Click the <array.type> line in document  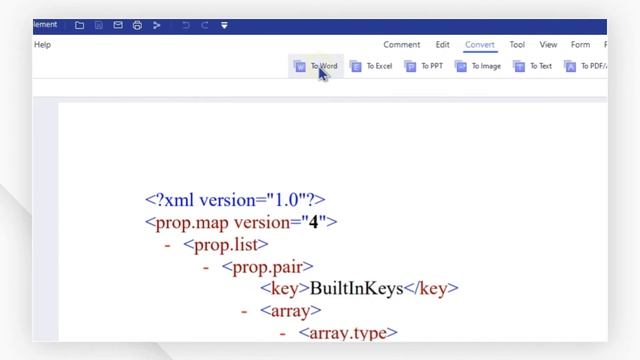tap(348, 333)
